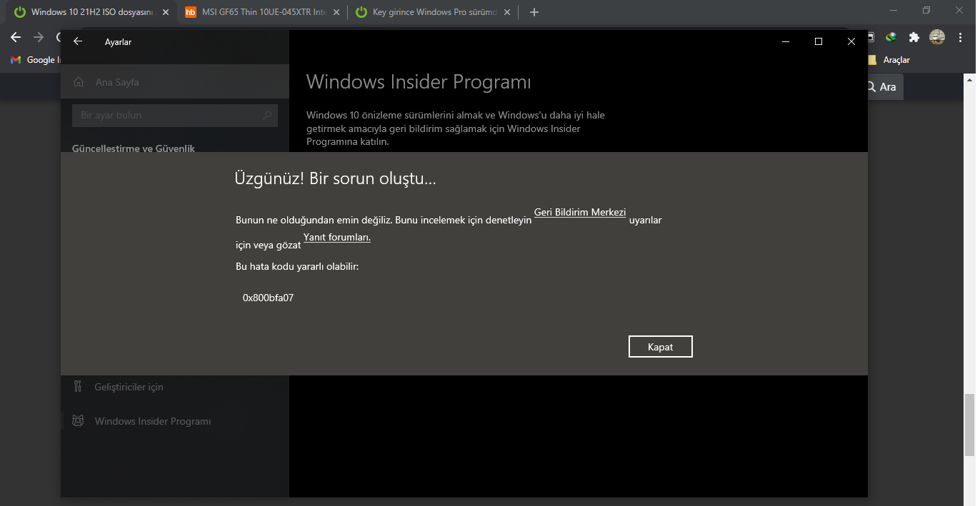Close the 'Key girince Windows Pro' tab
980x506 pixels.
tap(507, 12)
